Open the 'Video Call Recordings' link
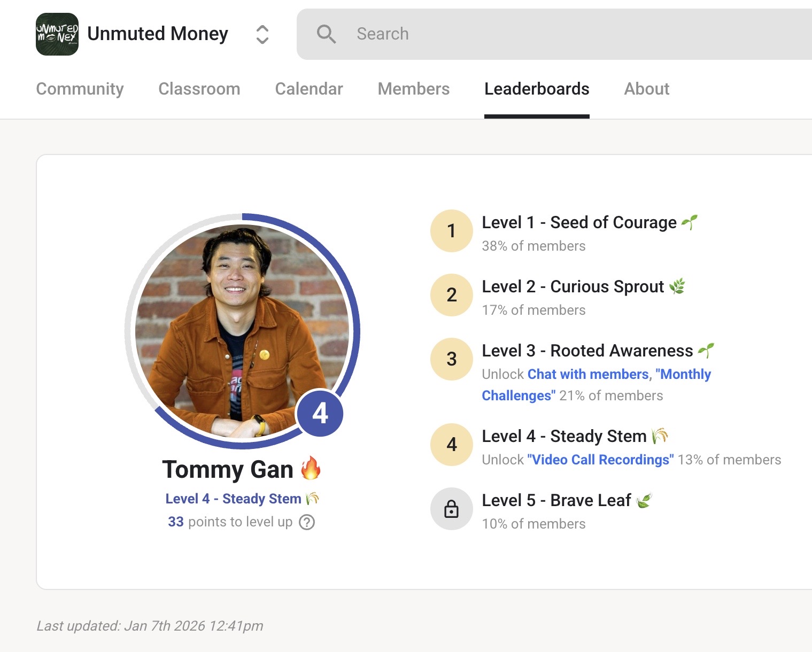 [600, 460]
